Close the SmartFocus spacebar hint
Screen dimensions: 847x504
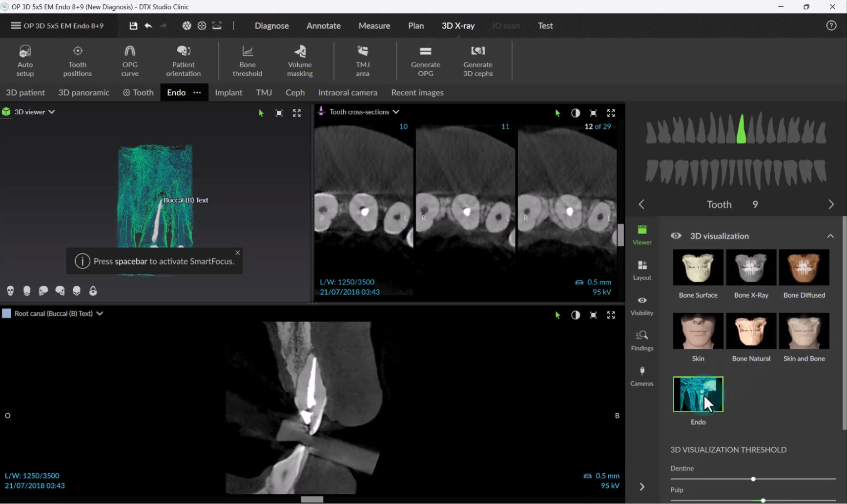click(237, 252)
